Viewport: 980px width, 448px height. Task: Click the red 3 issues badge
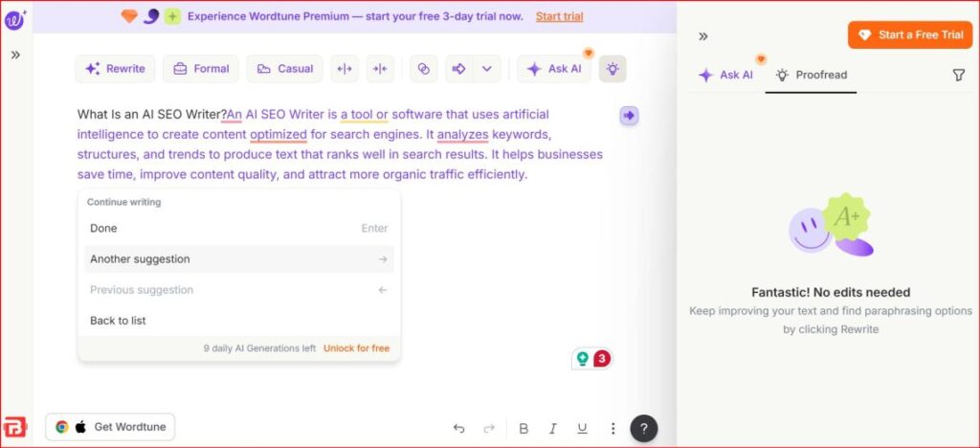pyautogui.click(x=601, y=358)
